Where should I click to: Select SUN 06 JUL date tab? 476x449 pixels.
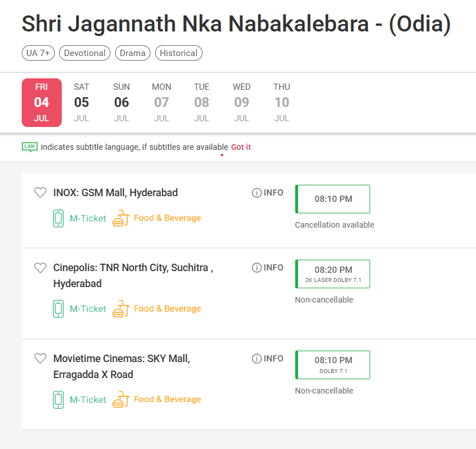[121, 102]
